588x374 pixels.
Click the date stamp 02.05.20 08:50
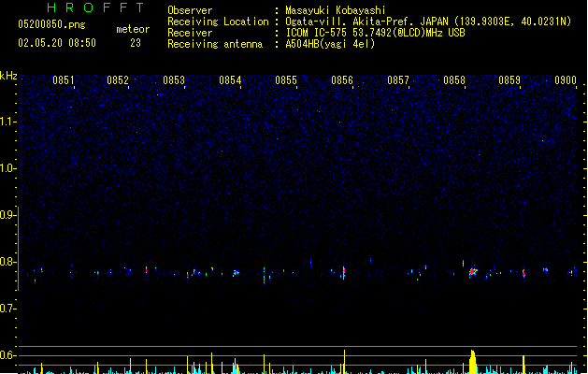point(57,43)
